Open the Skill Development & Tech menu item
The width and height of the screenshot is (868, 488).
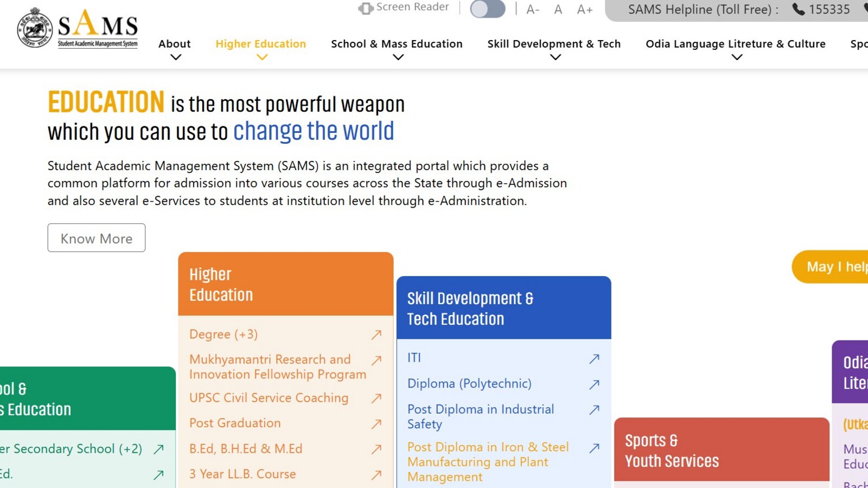click(x=554, y=44)
